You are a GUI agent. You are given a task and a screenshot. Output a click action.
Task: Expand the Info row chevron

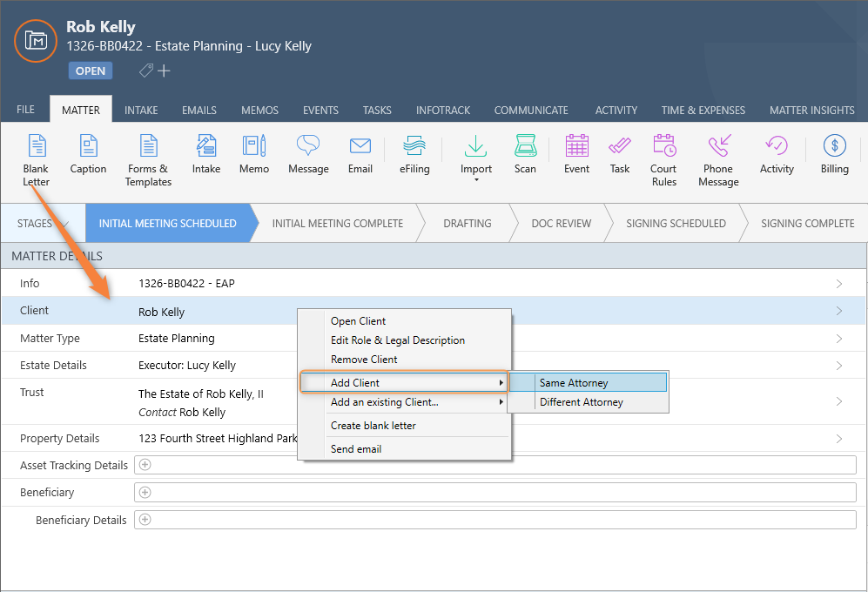tap(839, 284)
